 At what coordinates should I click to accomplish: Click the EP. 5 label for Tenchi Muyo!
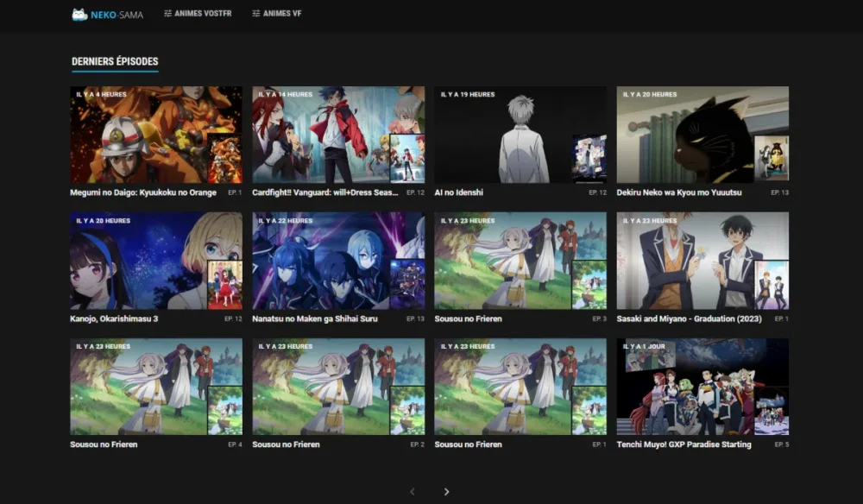(782, 444)
